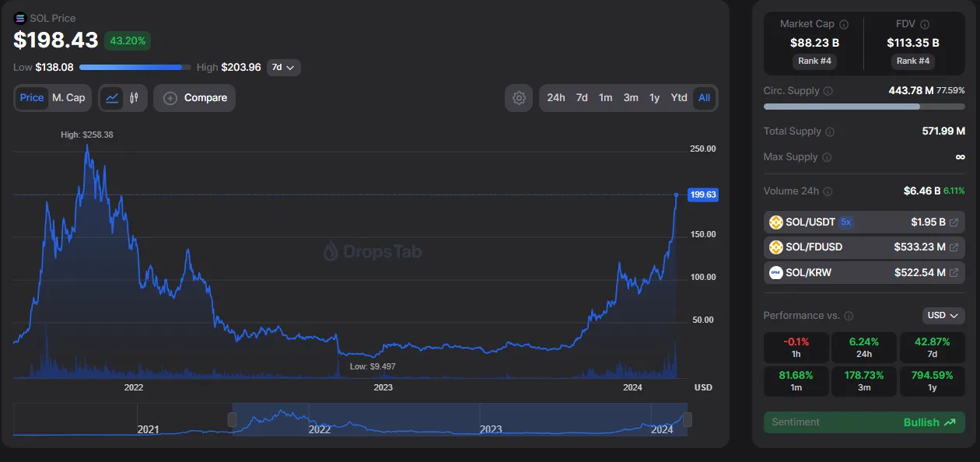
Task: Click the $88.23 B market cap value
Action: [814, 43]
